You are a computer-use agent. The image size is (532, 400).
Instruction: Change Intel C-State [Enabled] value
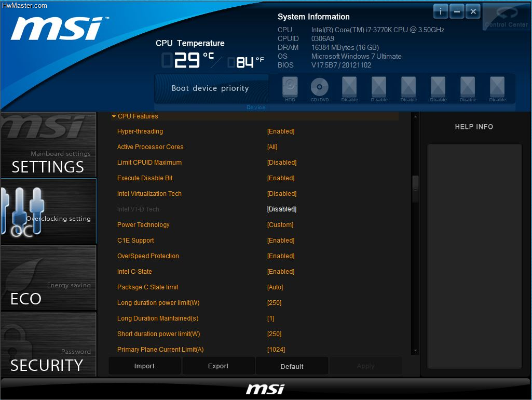click(281, 272)
